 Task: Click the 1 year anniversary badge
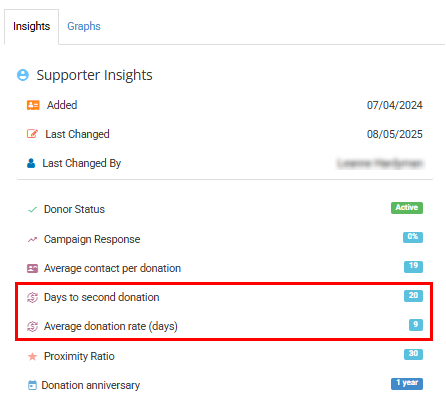click(x=407, y=383)
